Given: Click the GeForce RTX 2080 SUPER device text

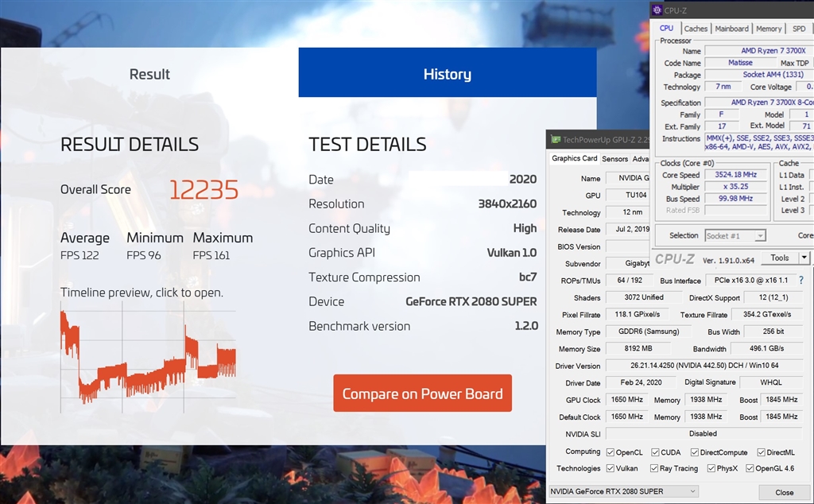Looking at the screenshot, I should (x=471, y=301).
